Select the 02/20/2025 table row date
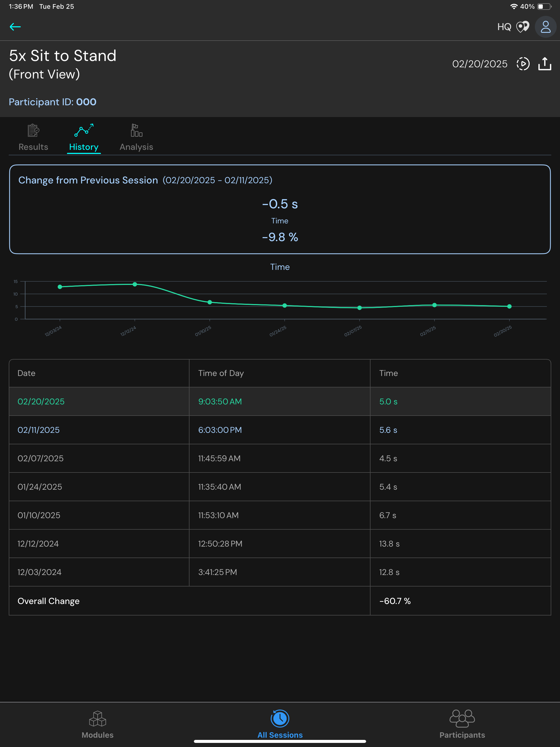 pos(41,402)
